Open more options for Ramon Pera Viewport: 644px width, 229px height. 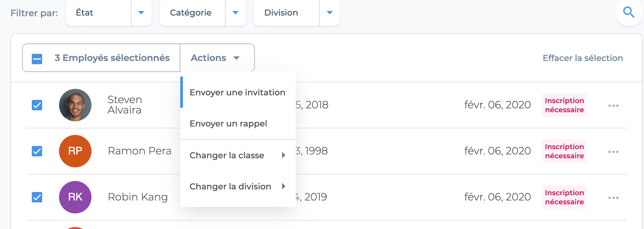click(x=614, y=152)
